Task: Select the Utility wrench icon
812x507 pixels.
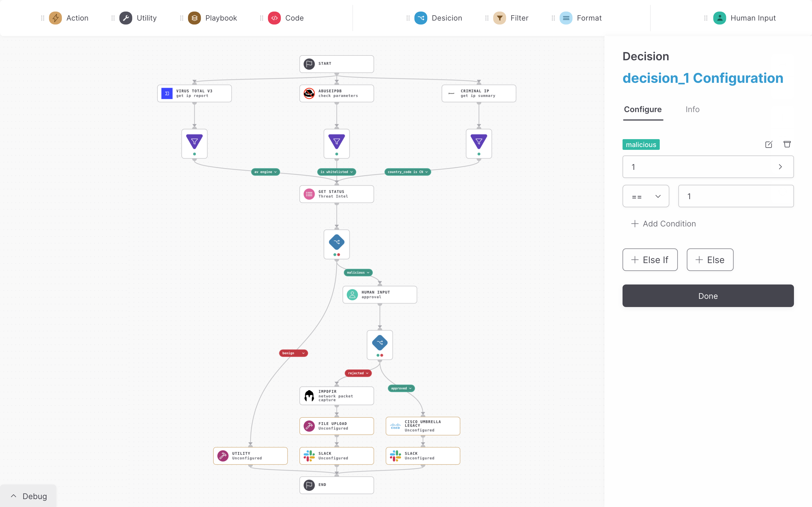Action: coord(126,18)
